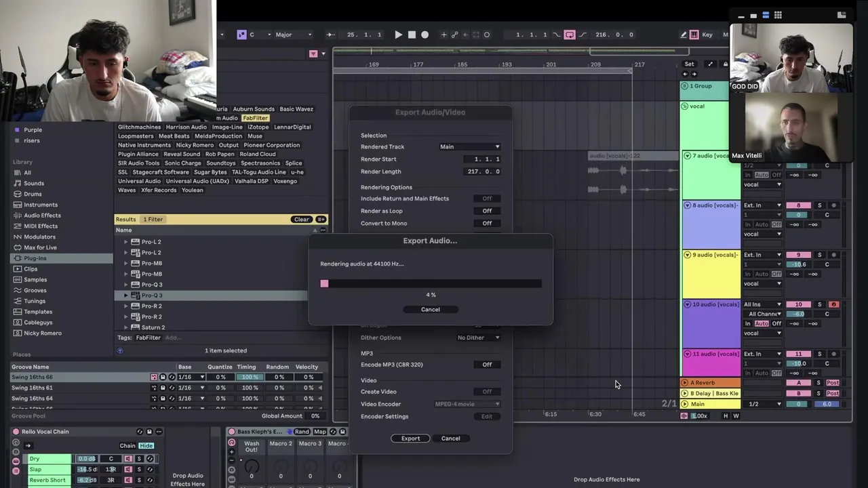Enable the Session Record circle icon
This screenshot has height=488, width=868.
tap(487, 35)
